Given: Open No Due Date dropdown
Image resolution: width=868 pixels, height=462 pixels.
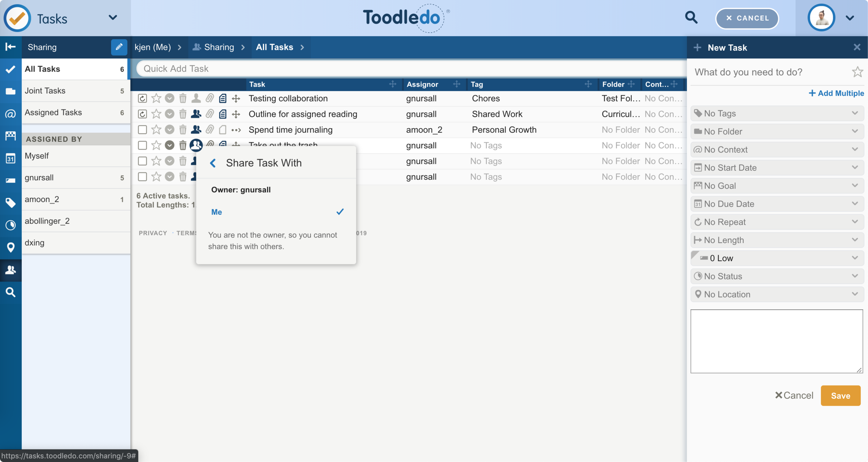Looking at the screenshot, I should click(777, 204).
